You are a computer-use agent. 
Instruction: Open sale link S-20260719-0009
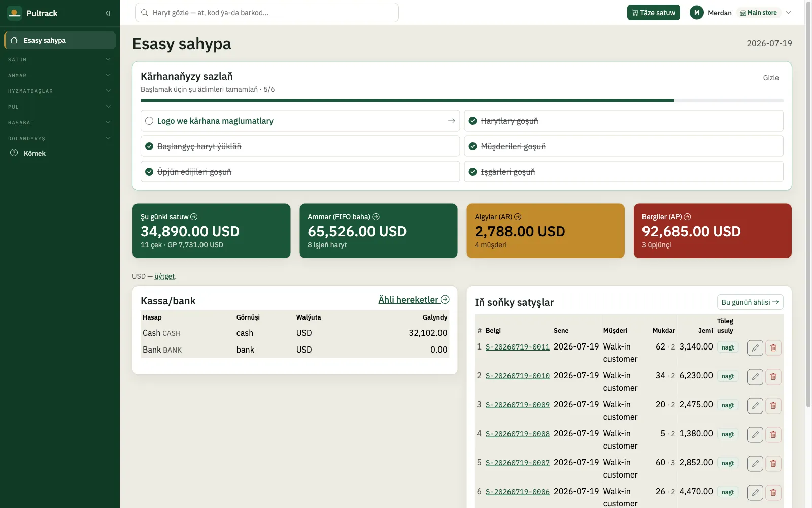click(x=517, y=405)
